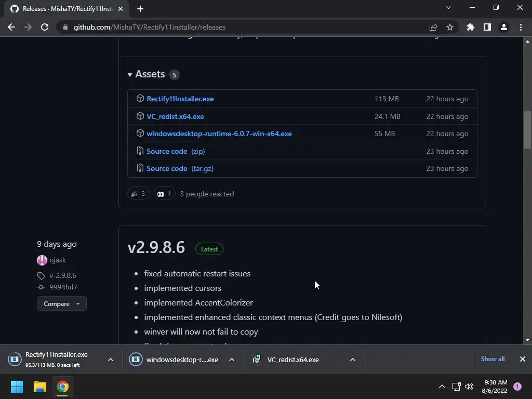Open File Explorer from the taskbar
The height and width of the screenshot is (399, 532).
coord(39,387)
